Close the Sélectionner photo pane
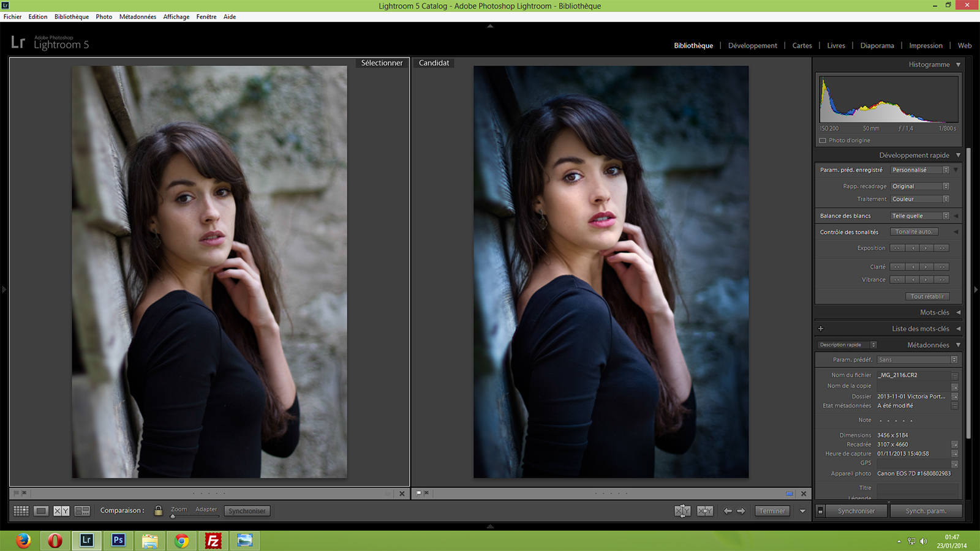 point(402,493)
